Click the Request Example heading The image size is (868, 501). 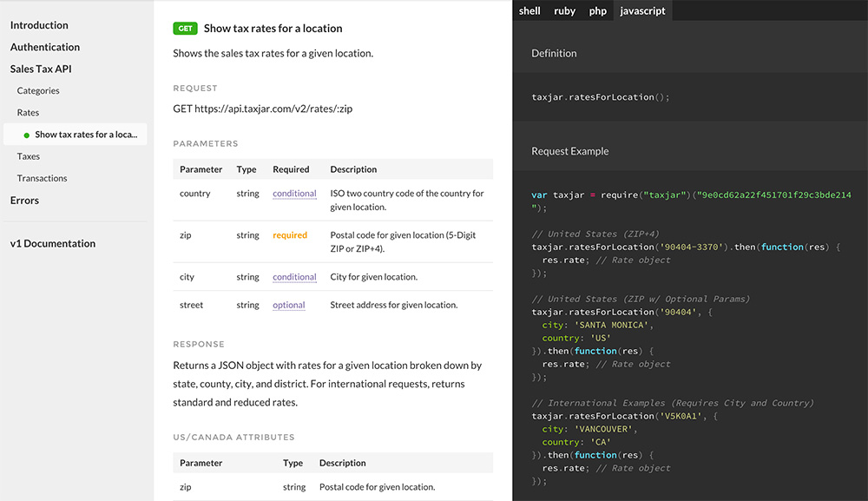(x=569, y=151)
